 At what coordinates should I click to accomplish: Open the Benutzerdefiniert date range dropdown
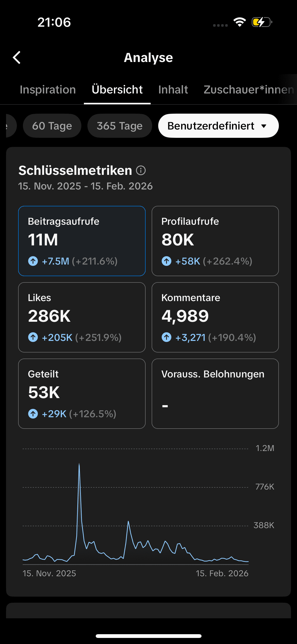tap(218, 126)
